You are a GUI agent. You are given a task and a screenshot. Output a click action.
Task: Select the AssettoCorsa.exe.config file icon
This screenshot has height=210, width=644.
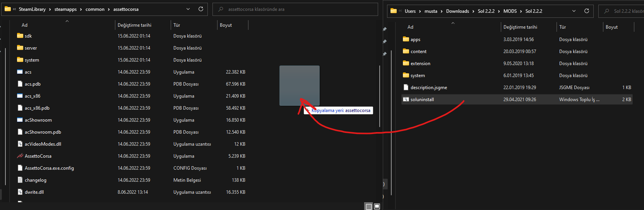tap(20, 168)
